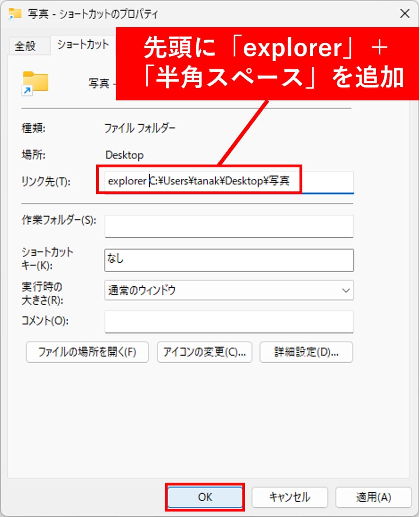The width and height of the screenshot is (420, 517).
Task: Click キャンセル to dismiss changes
Action: coord(289,497)
